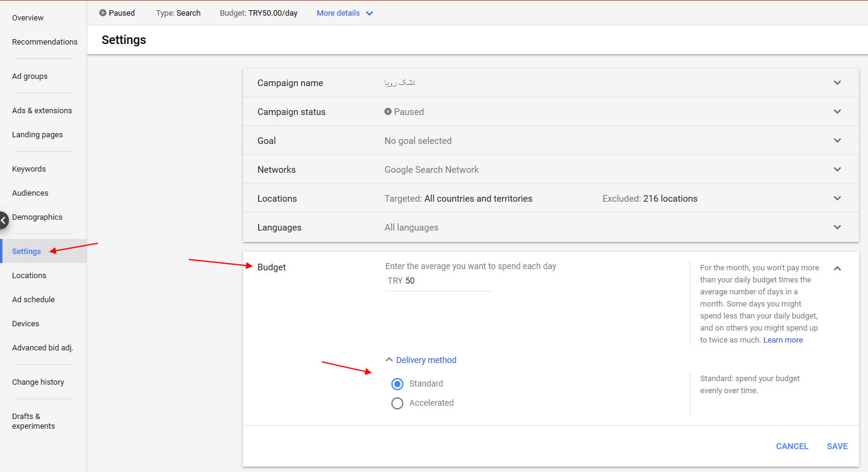868x472 pixels.
Task: Select the Accelerated delivery method
Action: point(397,403)
